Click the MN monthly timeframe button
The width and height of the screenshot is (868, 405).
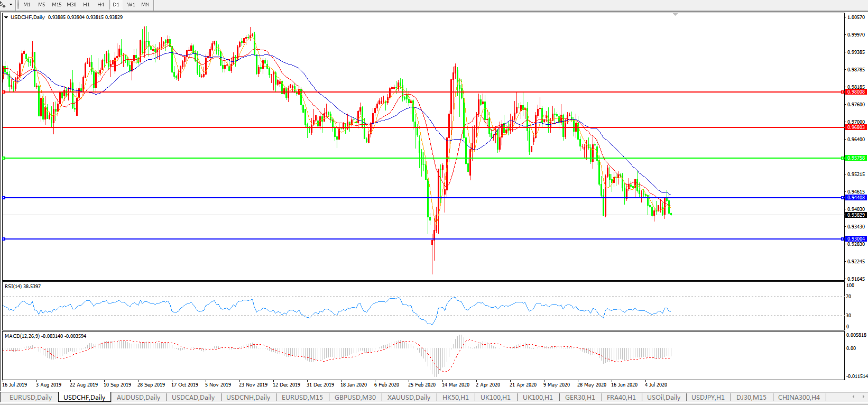click(x=145, y=4)
